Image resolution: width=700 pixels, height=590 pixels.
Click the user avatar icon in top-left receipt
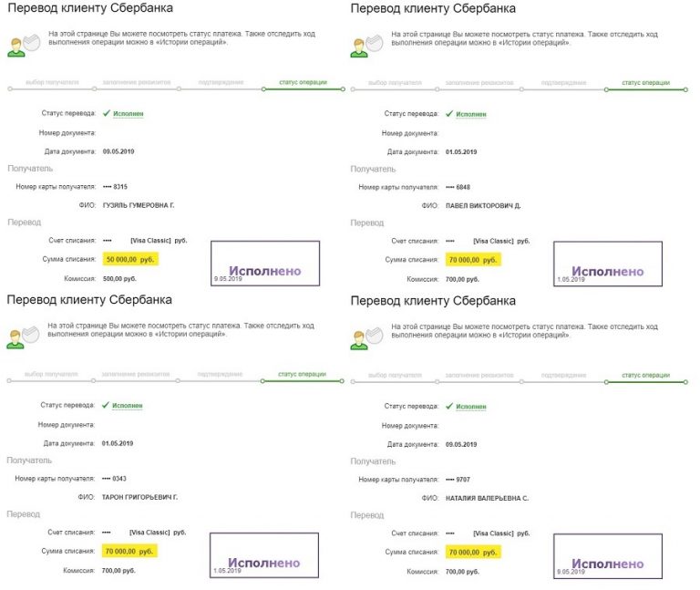click(16, 47)
